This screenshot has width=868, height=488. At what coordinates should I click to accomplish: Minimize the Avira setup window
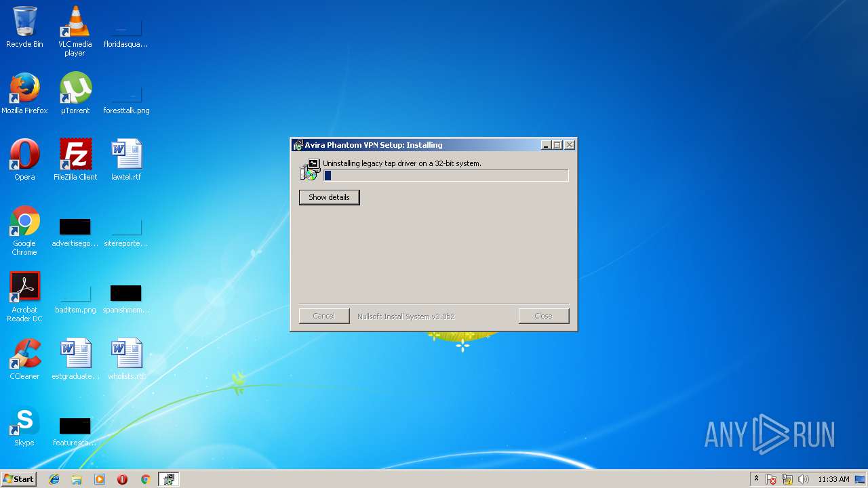(546, 145)
